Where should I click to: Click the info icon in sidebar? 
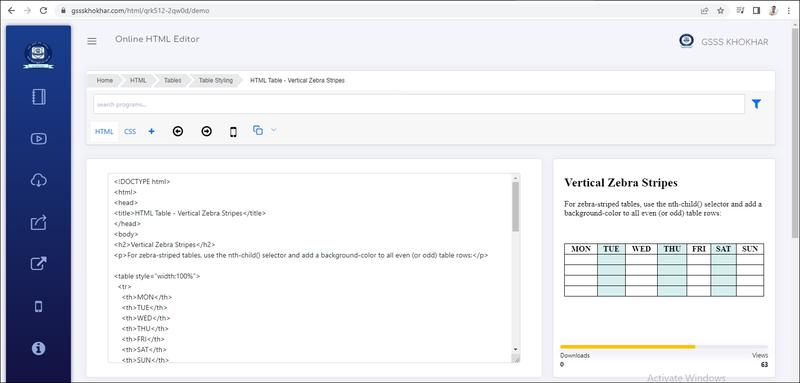[39, 348]
